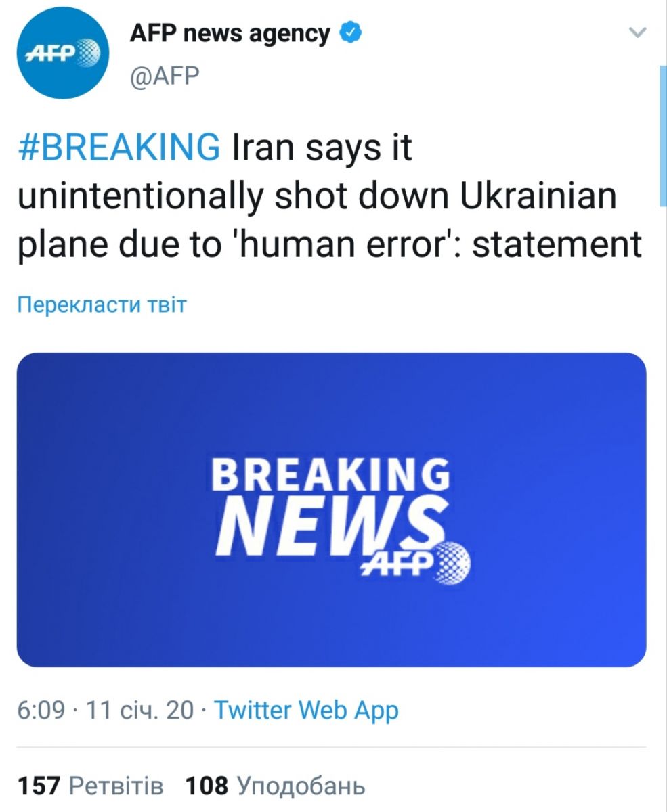Click the white 'BREAKING' headline in the image

(x=330, y=474)
